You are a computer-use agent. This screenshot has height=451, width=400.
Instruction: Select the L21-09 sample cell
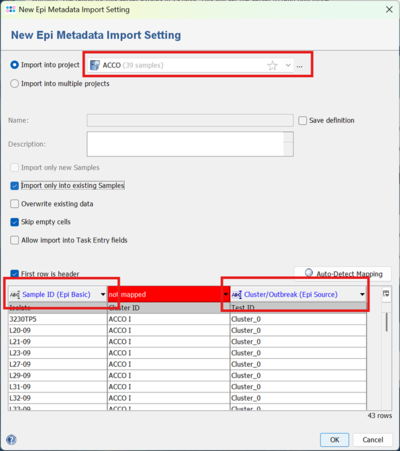58,342
